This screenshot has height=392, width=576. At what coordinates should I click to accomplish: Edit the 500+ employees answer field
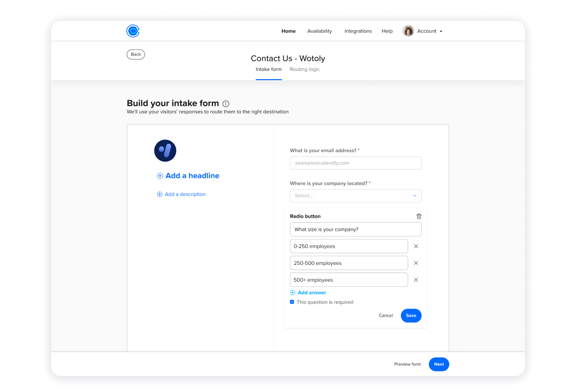[x=349, y=280]
